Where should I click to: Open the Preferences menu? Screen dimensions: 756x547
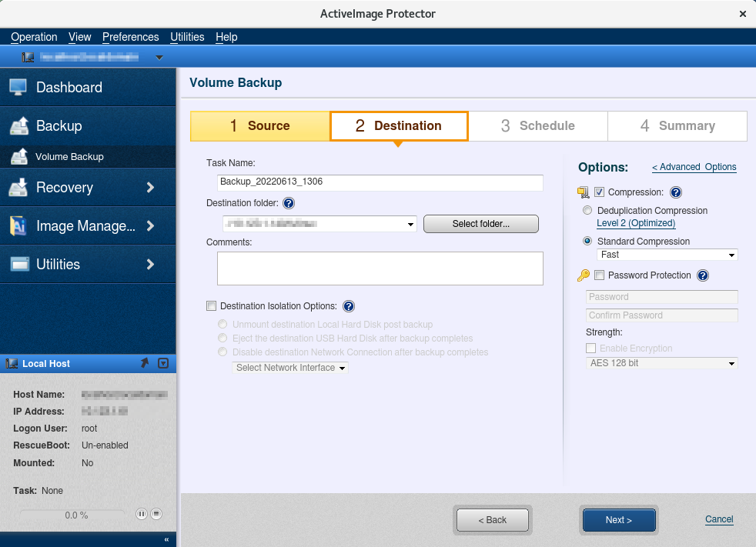click(130, 37)
